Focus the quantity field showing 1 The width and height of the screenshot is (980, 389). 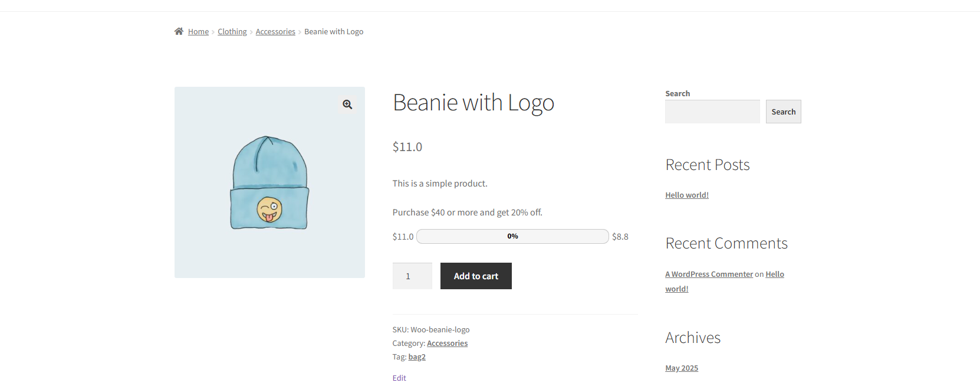pos(412,276)
